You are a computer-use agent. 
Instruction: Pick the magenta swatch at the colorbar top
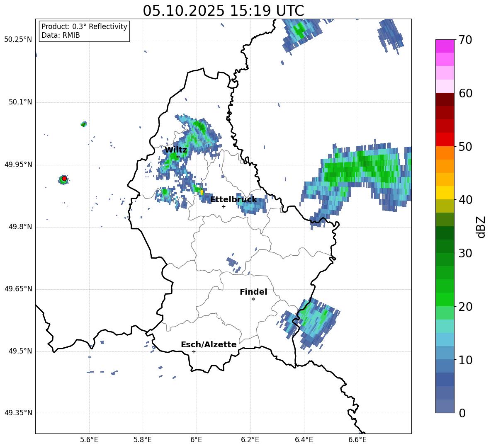click(445, 46)
